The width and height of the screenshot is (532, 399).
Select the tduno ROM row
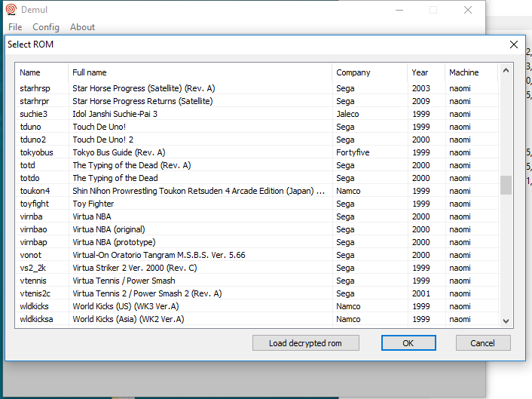coord(257,127)
